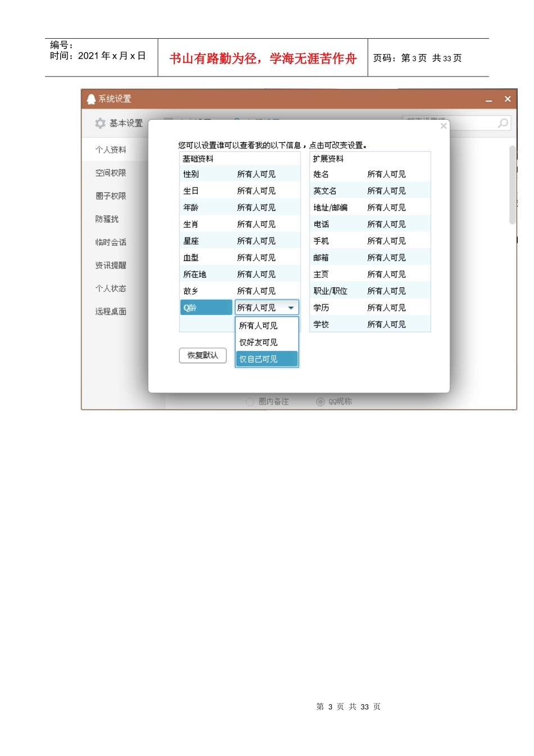Image resolution: width=534 pixels, height=756 pixels.
Task: Choose 仅自己可见 from the dropdown list
Action: point(266,359)
